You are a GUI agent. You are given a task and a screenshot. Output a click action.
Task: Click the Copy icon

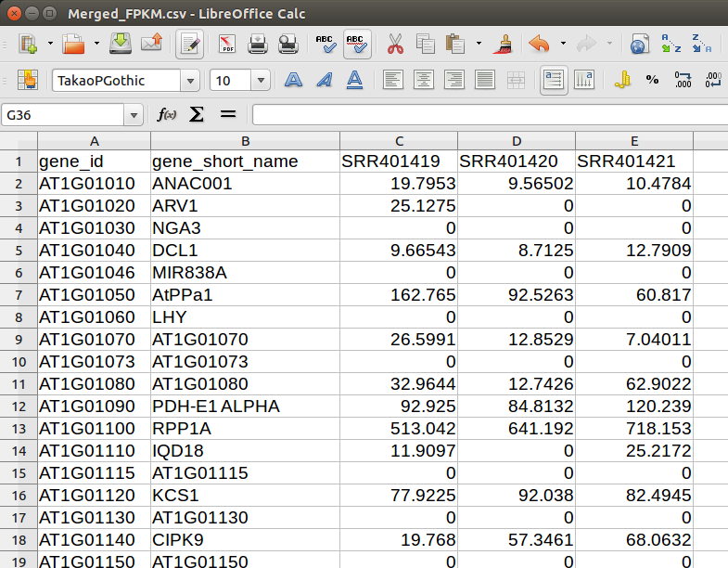click(x=426, y=45)
